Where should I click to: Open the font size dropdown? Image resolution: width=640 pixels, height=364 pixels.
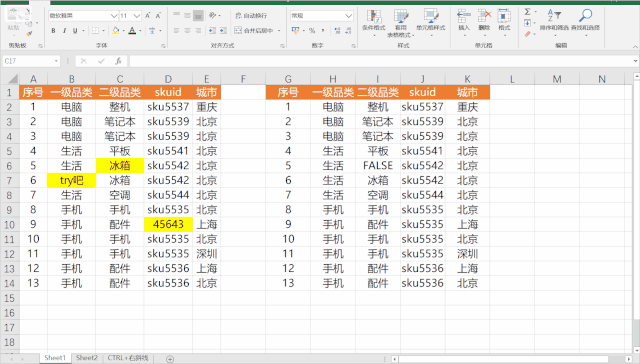point(137,16)
